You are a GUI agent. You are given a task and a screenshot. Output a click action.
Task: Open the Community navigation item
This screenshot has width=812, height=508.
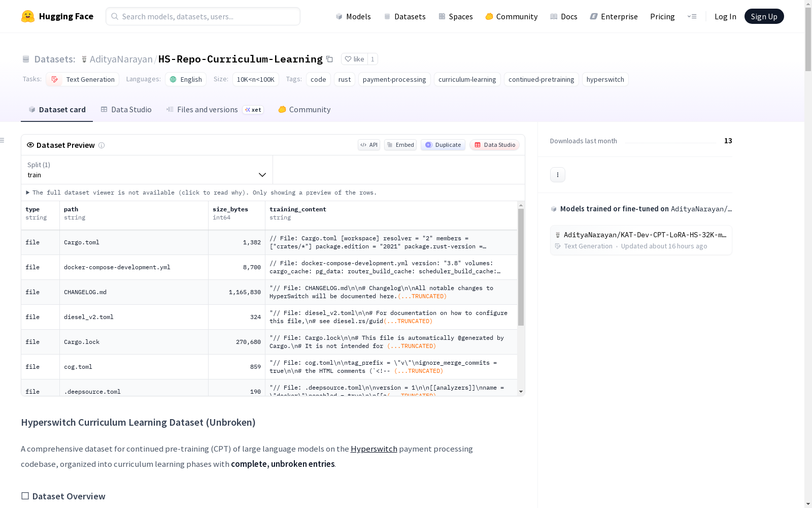(512, 16)
